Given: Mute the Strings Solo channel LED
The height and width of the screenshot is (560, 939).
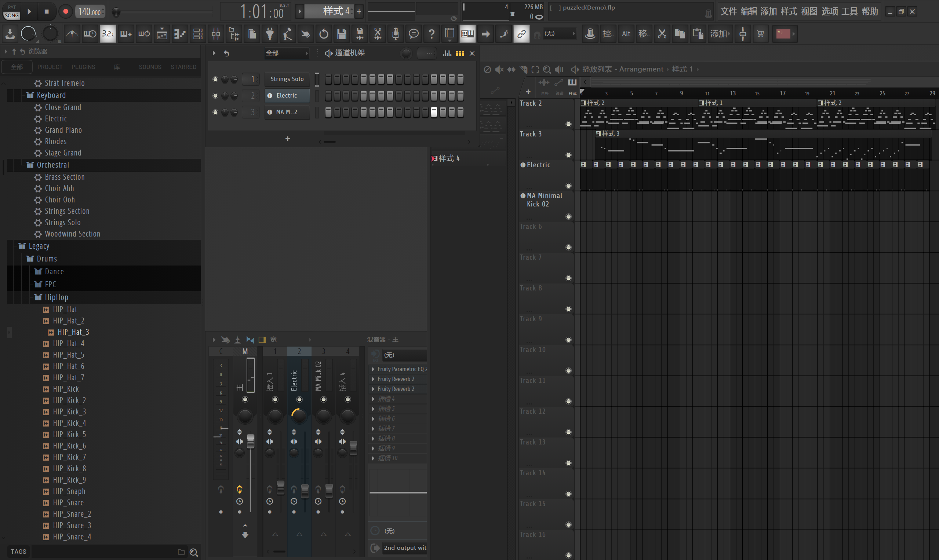Looking at the screenshot, I should click(215, 79).
